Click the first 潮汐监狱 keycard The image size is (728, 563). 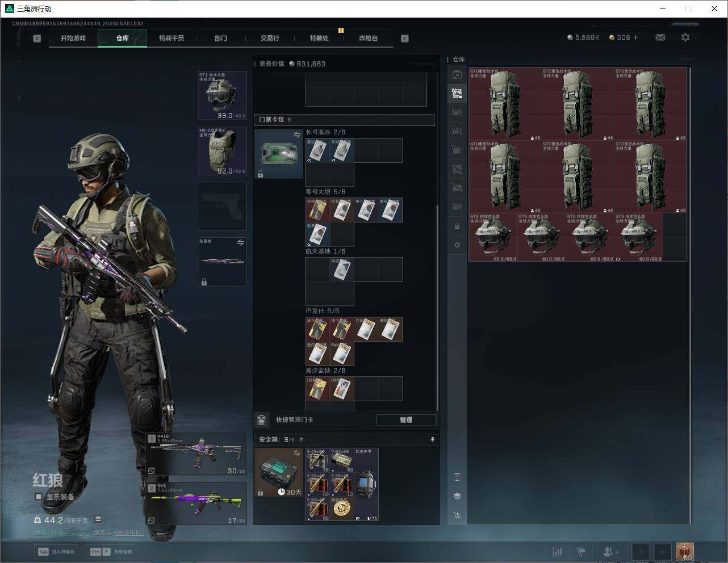318,389
